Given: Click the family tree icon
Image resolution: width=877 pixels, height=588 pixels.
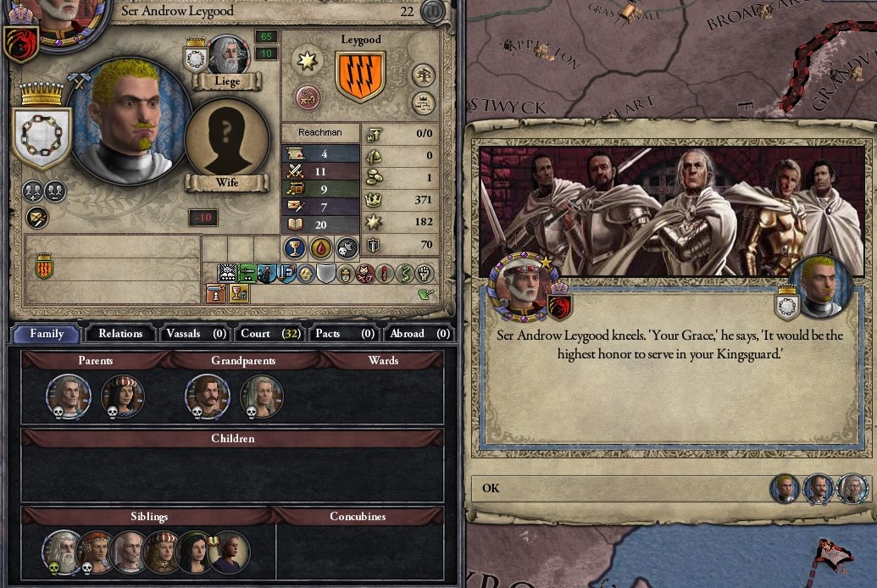Looking at the screenshot, I should [424, 75].
